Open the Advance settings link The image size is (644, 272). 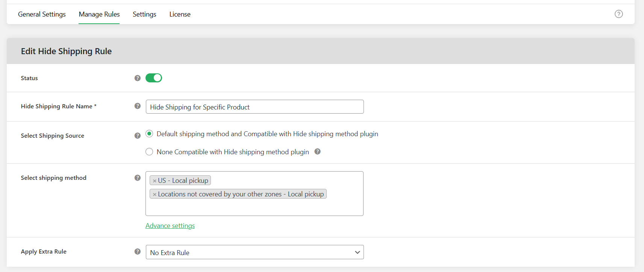point(170,226)
